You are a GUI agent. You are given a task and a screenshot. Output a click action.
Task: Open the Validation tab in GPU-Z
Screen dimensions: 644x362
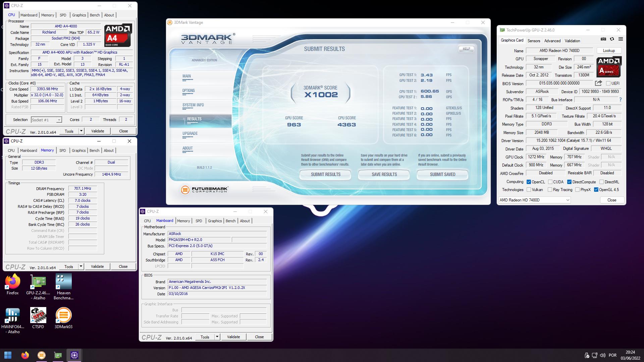(572, 41)
